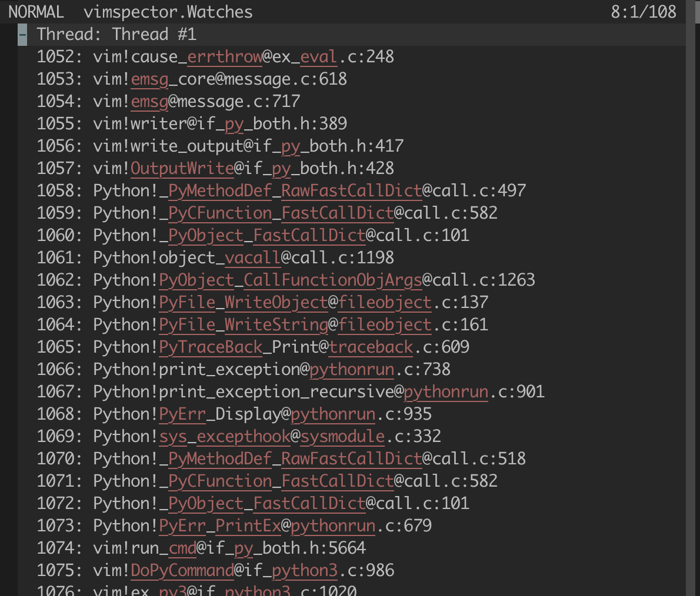Select frame 1061 object_vacall@call.c:1198

tap(215, 258)
